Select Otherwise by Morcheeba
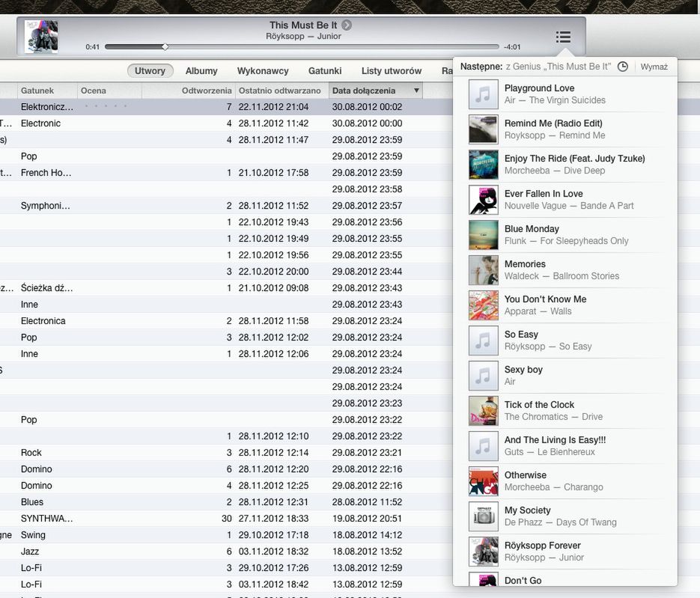This screenshot has height=598, width=700. (566, 481)
